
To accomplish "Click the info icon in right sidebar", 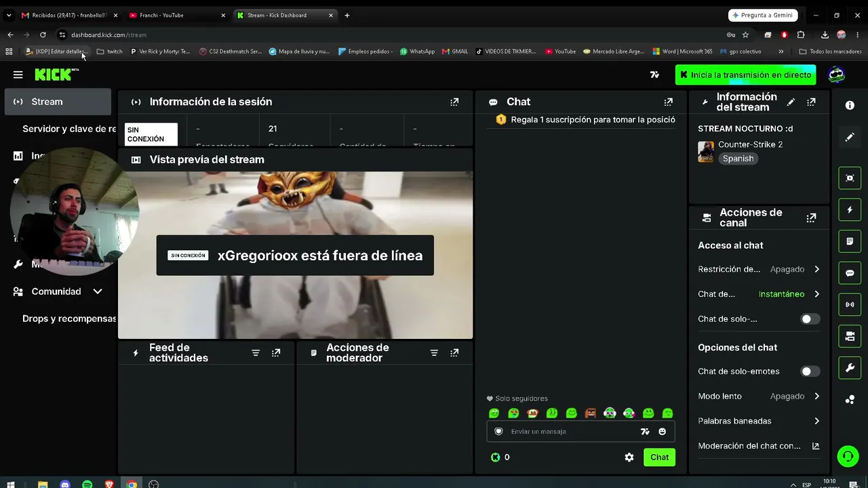I will (x=850, y=105).
